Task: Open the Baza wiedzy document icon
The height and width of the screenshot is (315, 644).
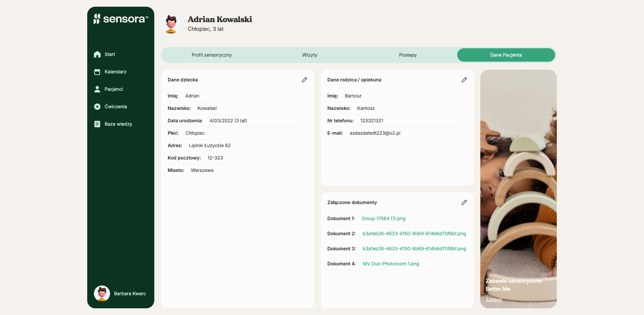Action: coord(97,124)
